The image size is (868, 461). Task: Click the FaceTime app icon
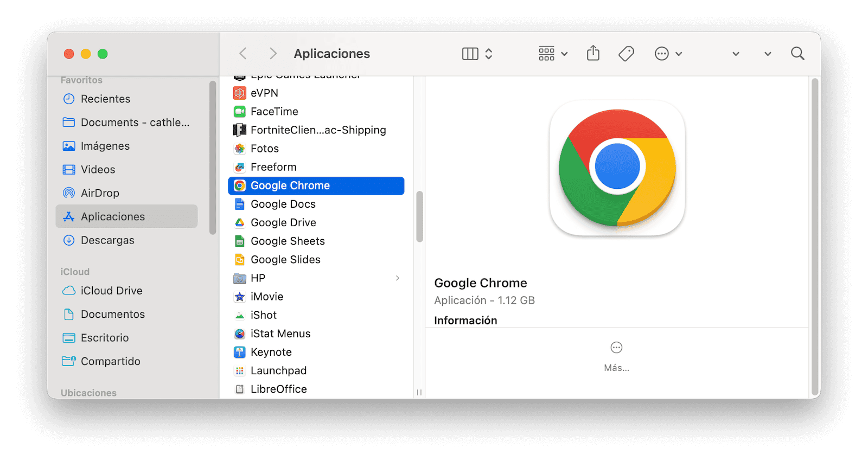240,111
